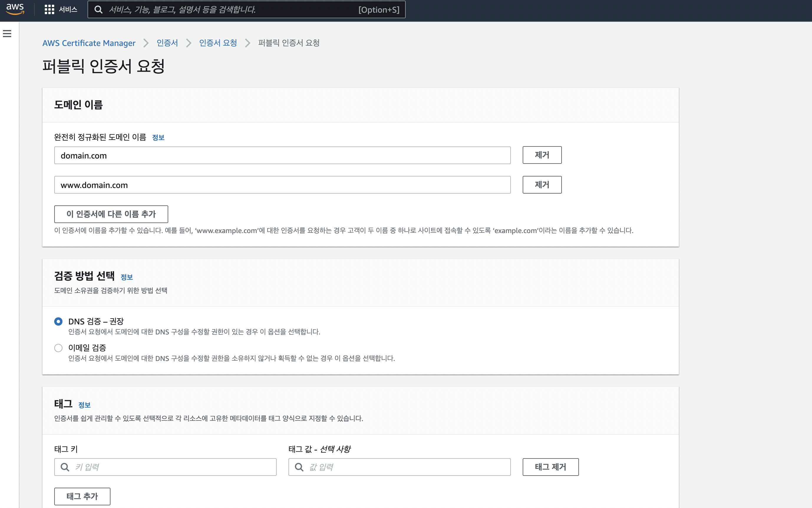
Task: Open the hamburger side navigation menu
Action: [x=7, y=34]
